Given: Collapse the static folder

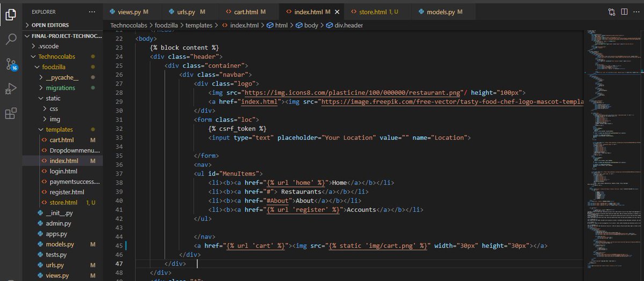Looking at the screenshot, I should (x=63, y=98).
